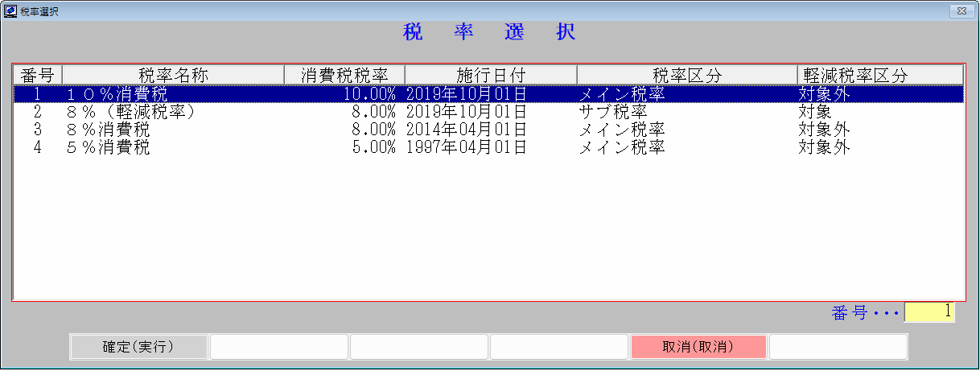Select the row ８％（軽減税率）
Screen dimensions: 980x371
coord(488,112)
